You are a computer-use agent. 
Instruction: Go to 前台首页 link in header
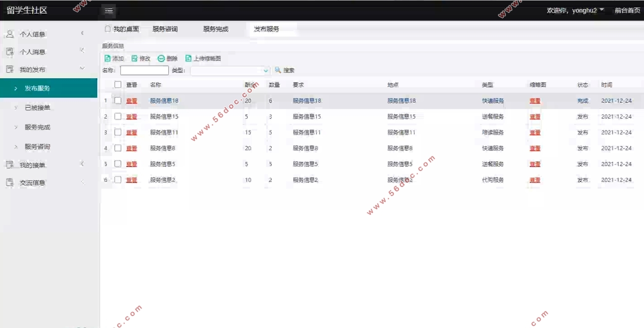[627, 10]
